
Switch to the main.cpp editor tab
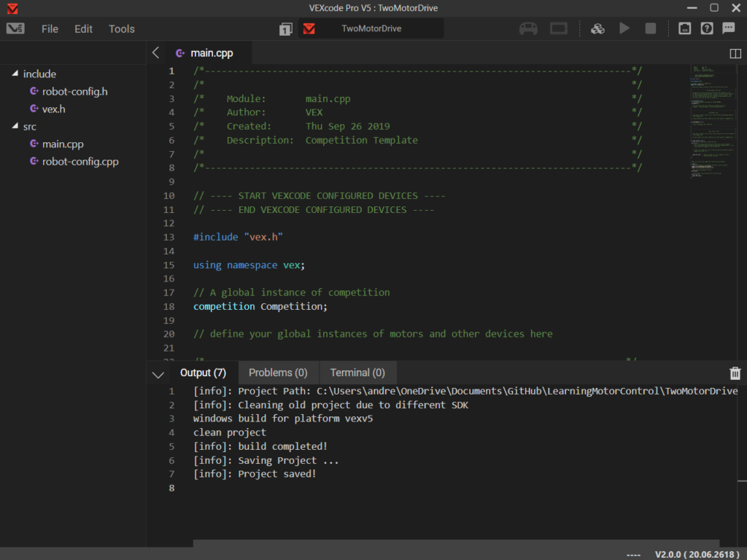click(x=209, y=52)
